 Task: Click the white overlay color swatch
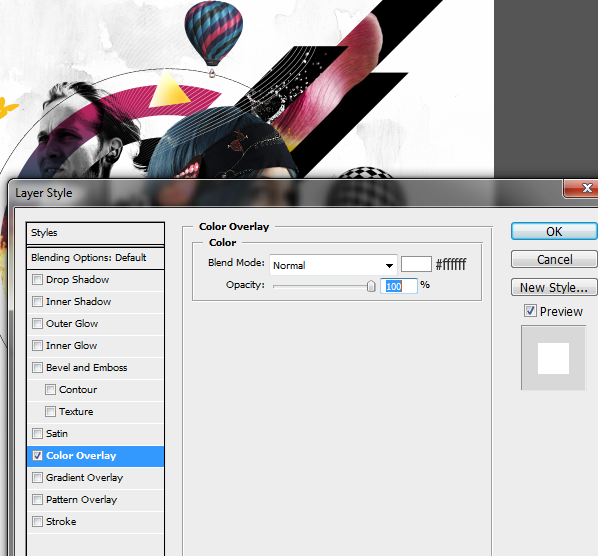click(416, 264)
